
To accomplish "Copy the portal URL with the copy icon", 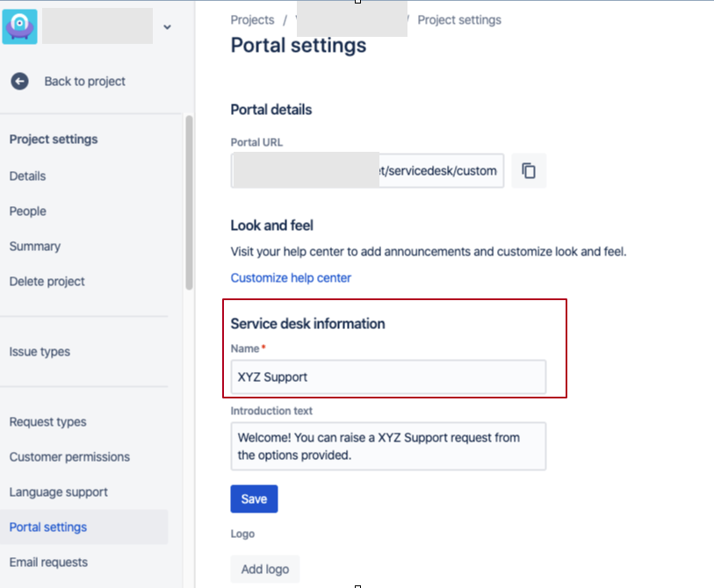I will point(529,170).
